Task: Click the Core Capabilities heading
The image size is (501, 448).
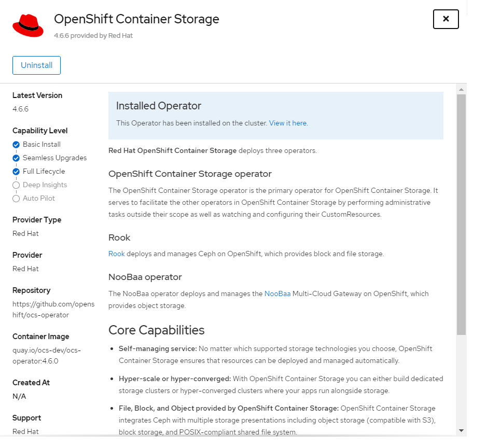Action: 156,330
